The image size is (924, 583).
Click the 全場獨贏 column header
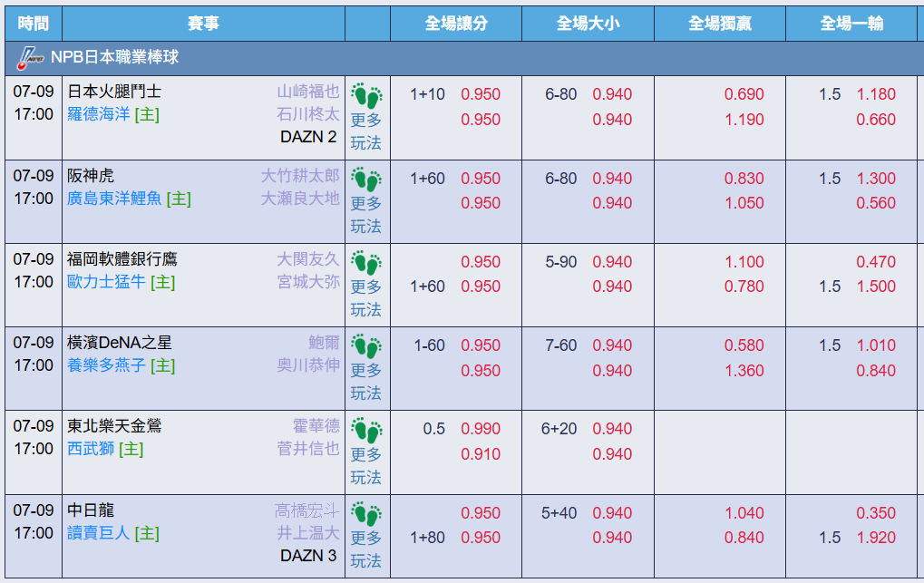pyautogui.click(x=719, y=24)
